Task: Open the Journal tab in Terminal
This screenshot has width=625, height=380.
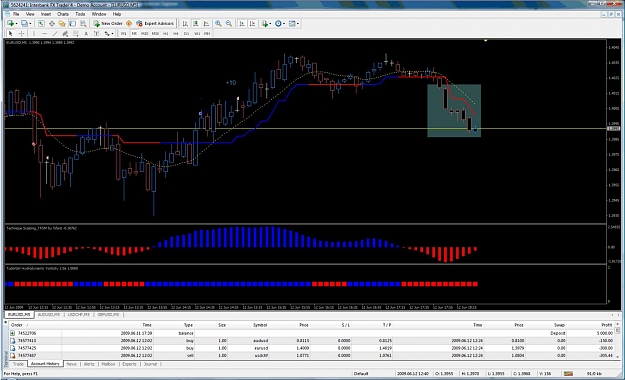Action: [x=150, y=364]
